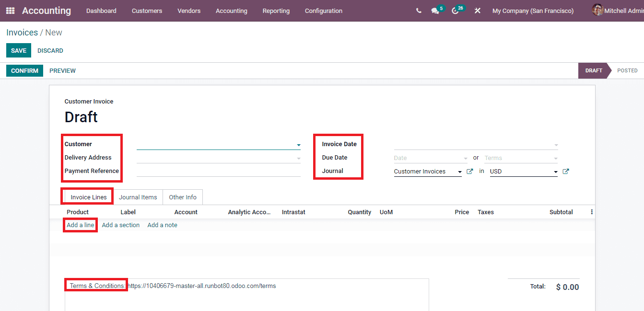Click the phone icon in the top bar

coord(418,10)
